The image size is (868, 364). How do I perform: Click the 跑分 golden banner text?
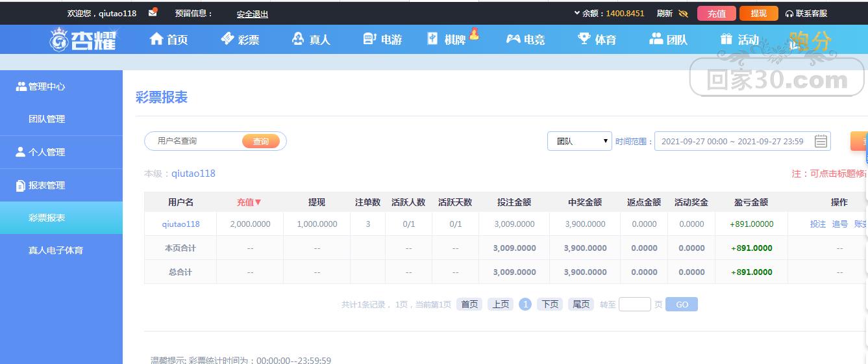810,42
